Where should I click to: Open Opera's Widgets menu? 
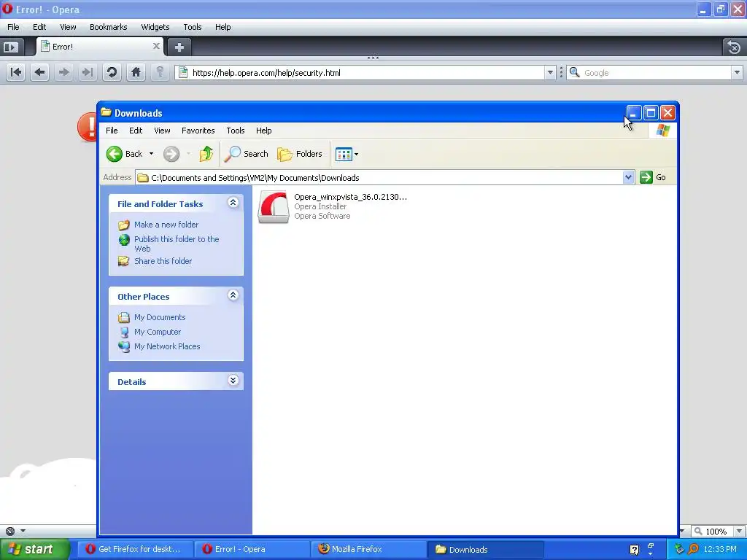(x=155, y=27)
